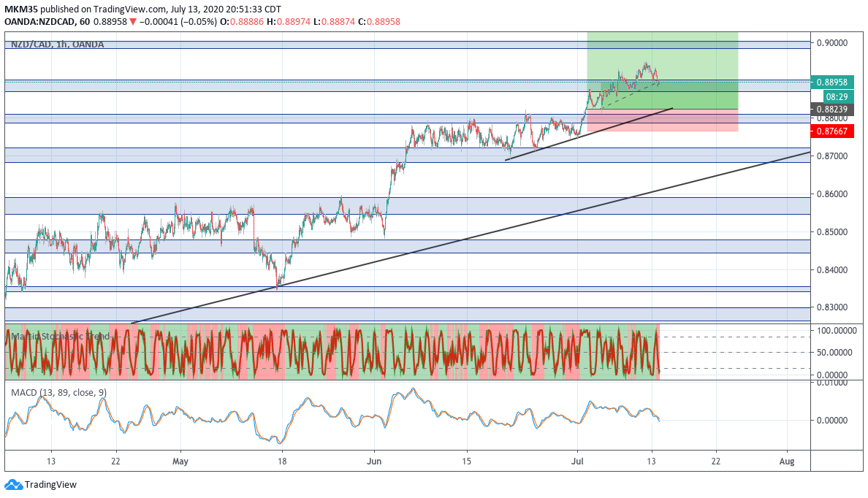Click the red stop-loss zone of the long position
This screenshot has width=868, height=498.
[x=662, y=120]
